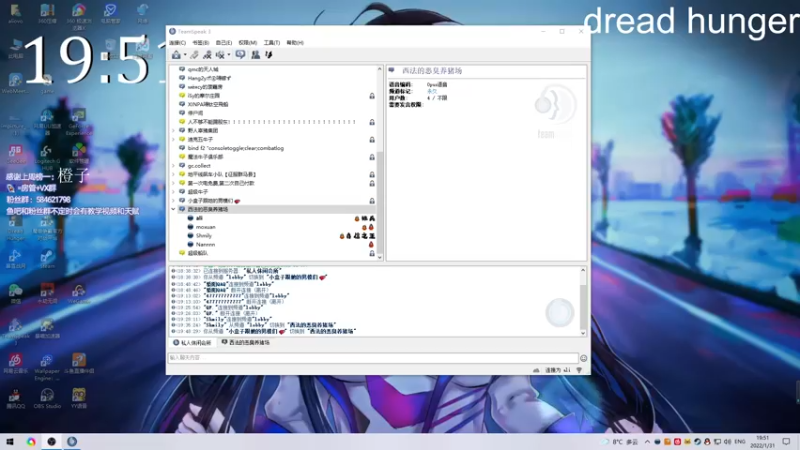Click the TeamSpeak icon in the taskbar
This screenshot has width=800, height=450.
click(x=72, y=441)
